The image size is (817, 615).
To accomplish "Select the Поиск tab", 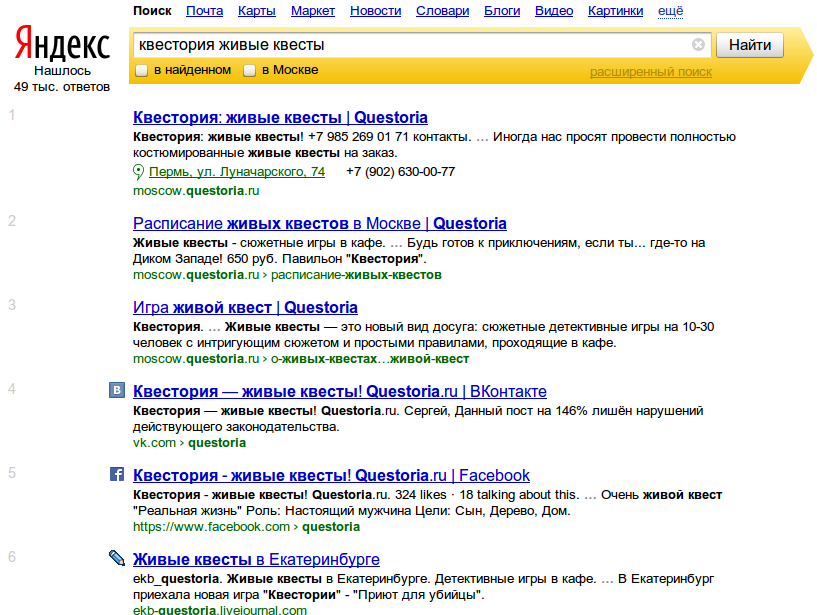I will 152,11.
